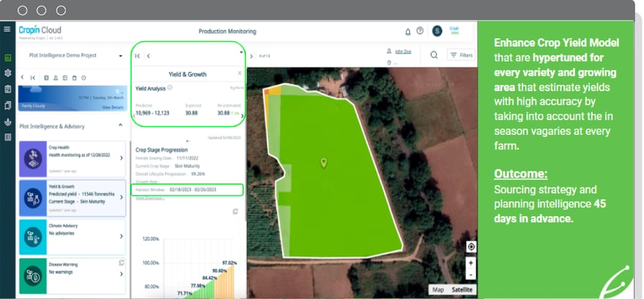Screen dimensions: 644x299
Task: Open the sidebar bookmarked documents icon
Action: click(7, 106)
